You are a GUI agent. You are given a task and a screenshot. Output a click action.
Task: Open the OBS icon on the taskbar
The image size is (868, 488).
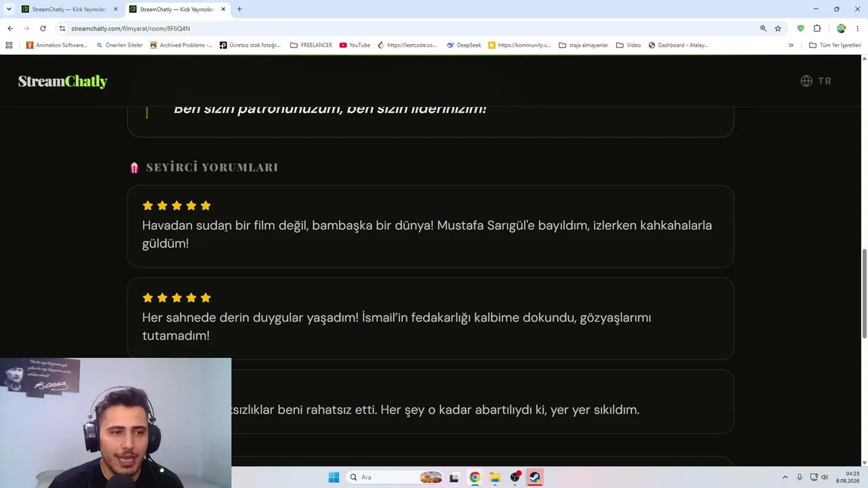515,477
